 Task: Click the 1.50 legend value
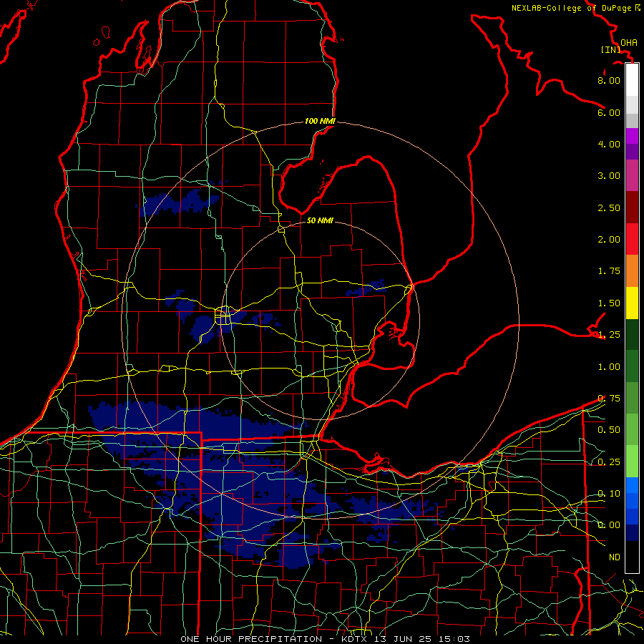click(x=609, y=303)
